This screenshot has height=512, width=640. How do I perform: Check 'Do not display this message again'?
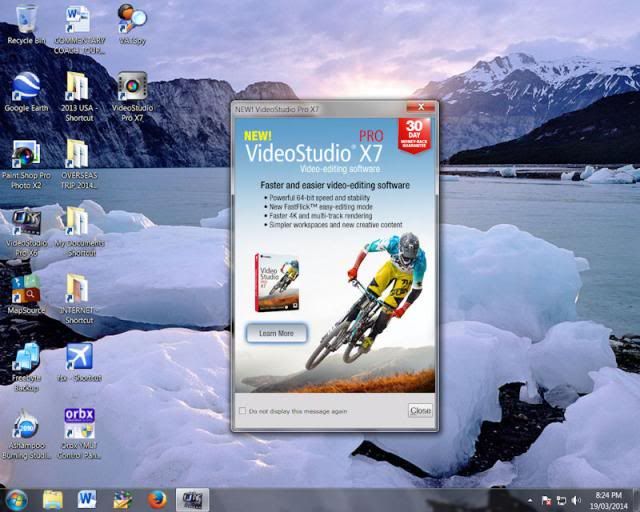pos(242,411)
